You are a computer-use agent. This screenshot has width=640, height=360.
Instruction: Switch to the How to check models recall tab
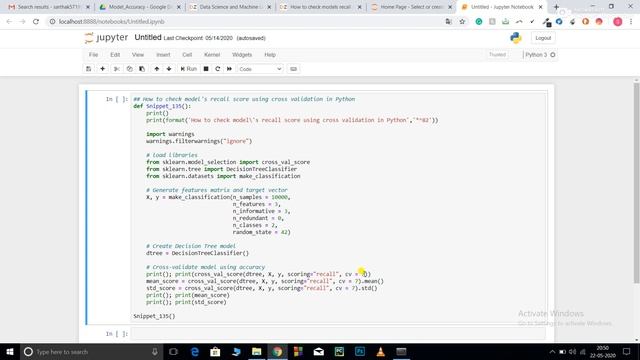pos(320,7)
